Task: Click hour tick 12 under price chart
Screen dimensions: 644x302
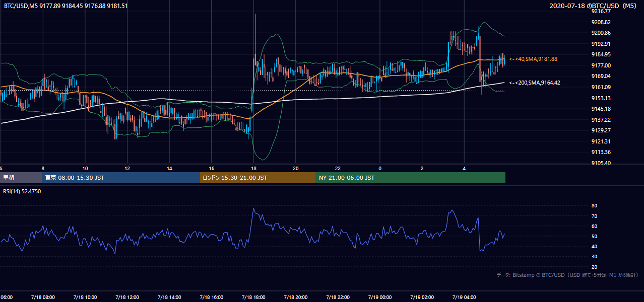Action: point(127,168)
